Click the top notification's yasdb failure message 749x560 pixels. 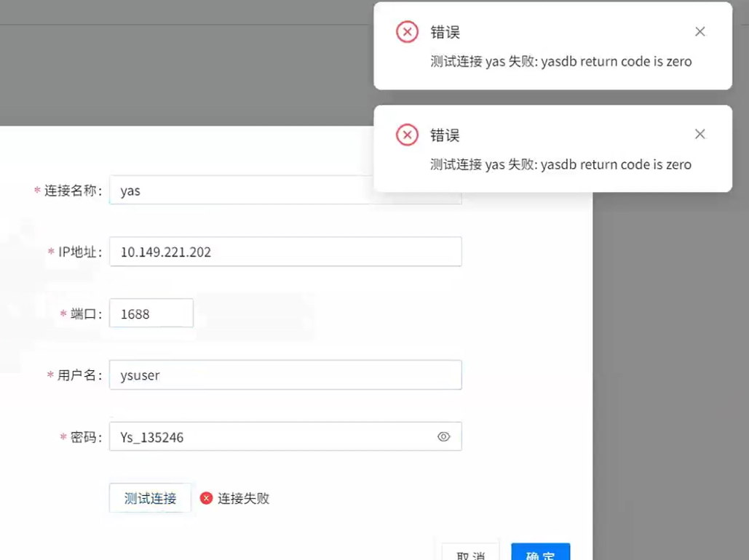pyautogui.click(x=560, y=62)
